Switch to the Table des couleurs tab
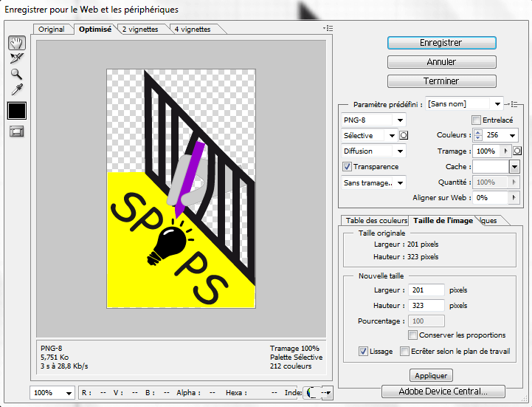 click(x=376, y=220)
